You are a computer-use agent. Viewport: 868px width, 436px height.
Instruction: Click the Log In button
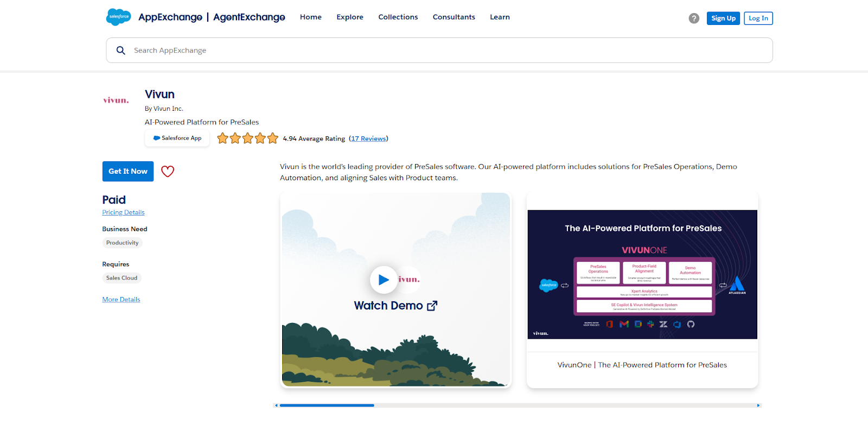(x=758, y=18)
